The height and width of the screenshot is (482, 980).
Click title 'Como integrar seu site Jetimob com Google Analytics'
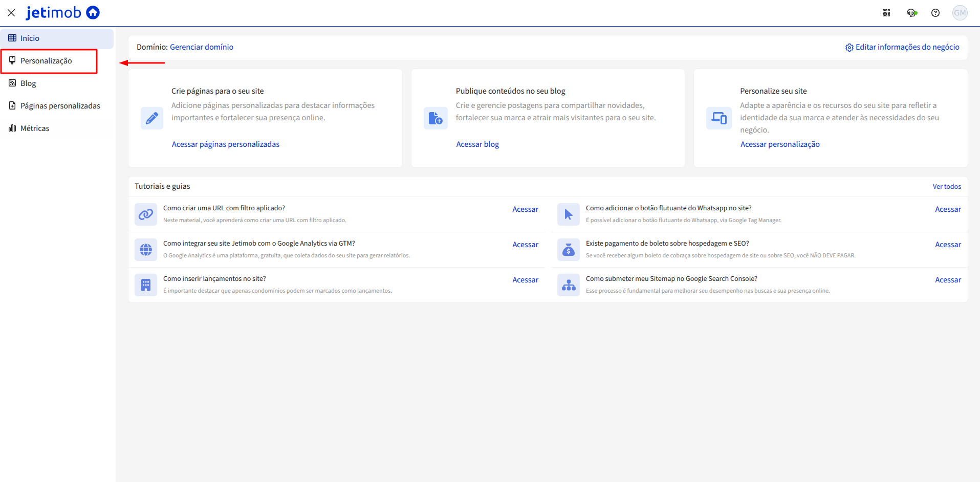(259, 244)
